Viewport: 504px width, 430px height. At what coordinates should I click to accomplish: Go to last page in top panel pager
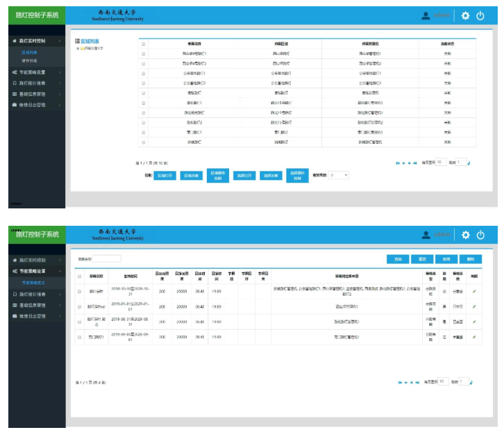coord(415,163)
